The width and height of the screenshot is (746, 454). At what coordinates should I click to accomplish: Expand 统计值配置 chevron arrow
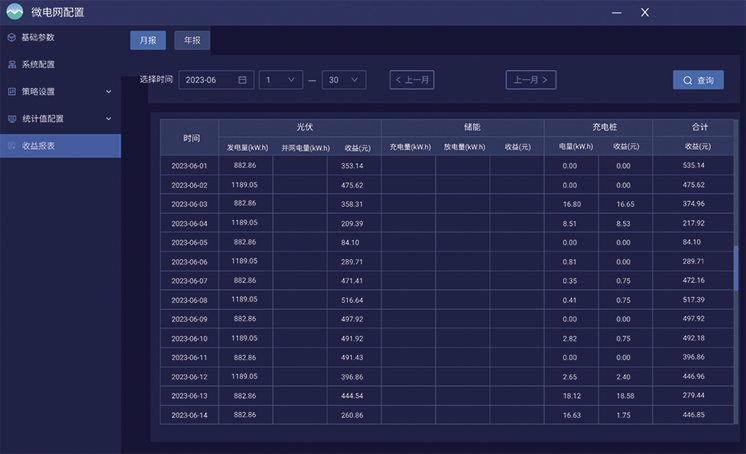click(108, 118)
